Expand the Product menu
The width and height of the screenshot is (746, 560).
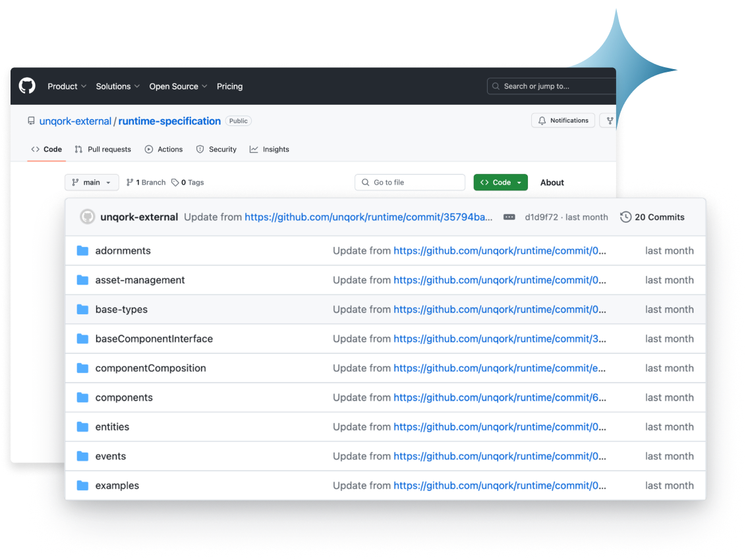67,86
